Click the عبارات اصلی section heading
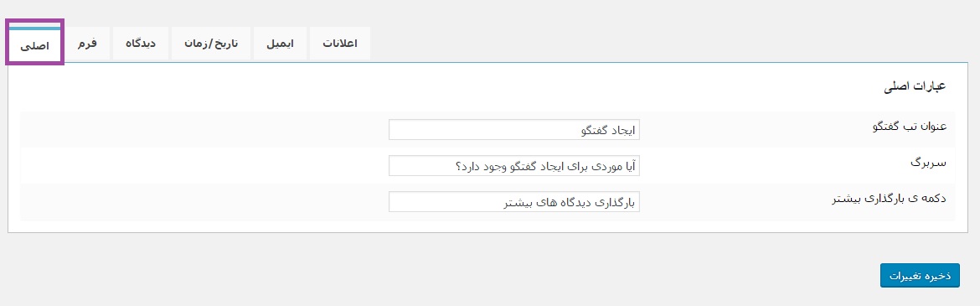Screen dimensions: 980x306 915,86
